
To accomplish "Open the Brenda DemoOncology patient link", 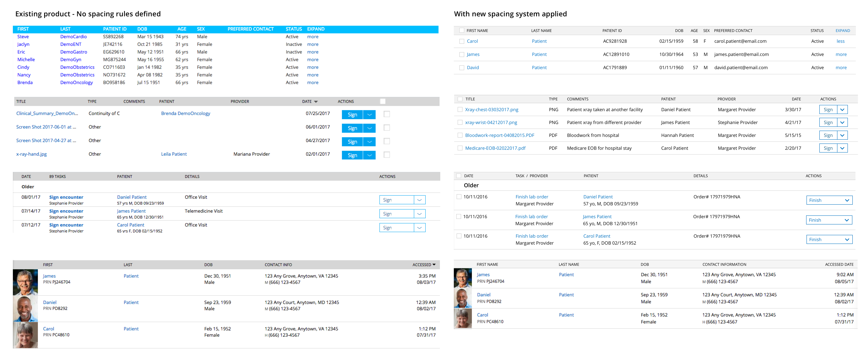I will pyautogui.click(x=185, y=113).
